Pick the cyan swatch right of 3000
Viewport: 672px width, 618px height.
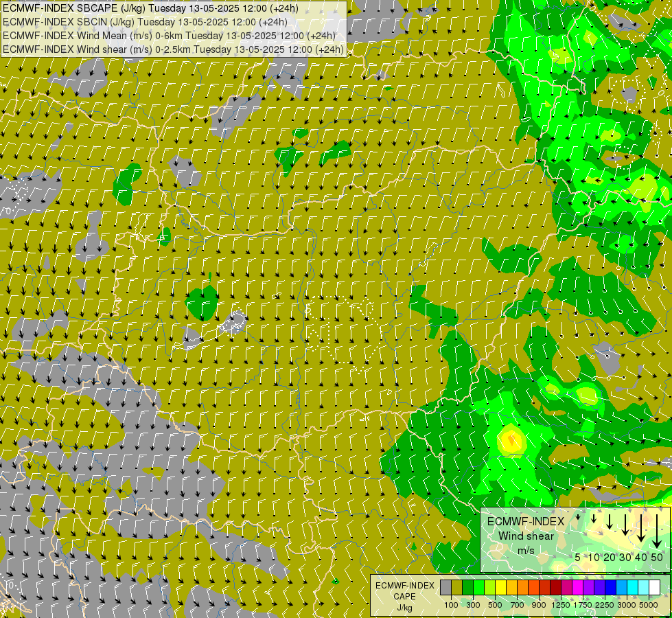click(x=633, y=587)
